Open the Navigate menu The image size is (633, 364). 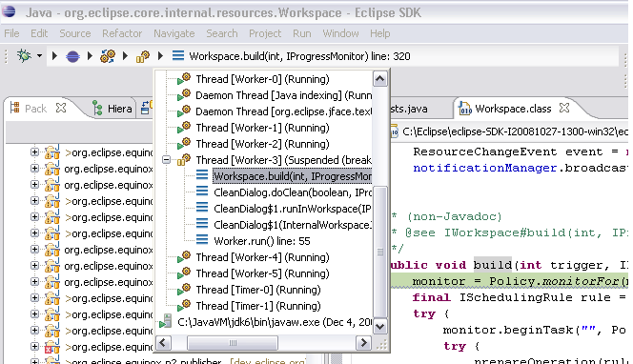click(174, 33)
